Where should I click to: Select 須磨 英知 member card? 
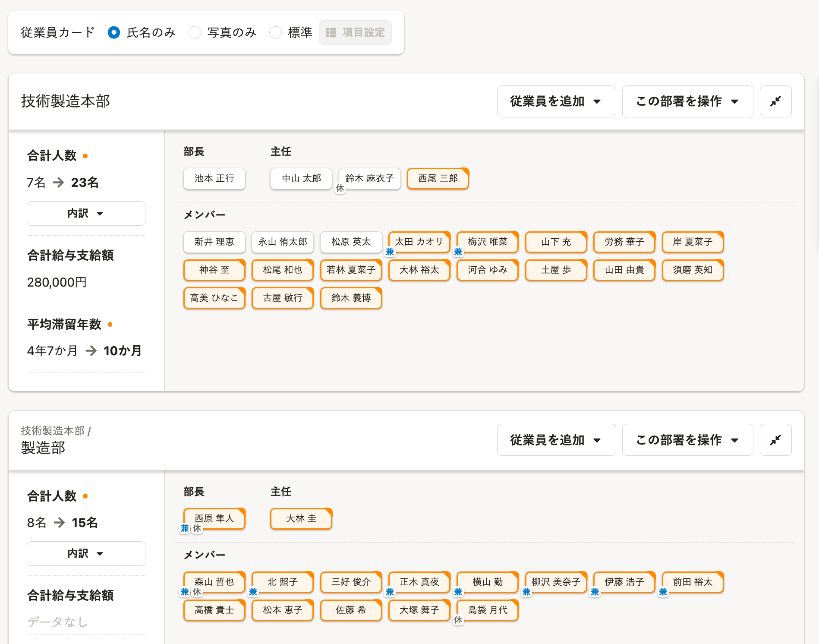coord(693,270)
